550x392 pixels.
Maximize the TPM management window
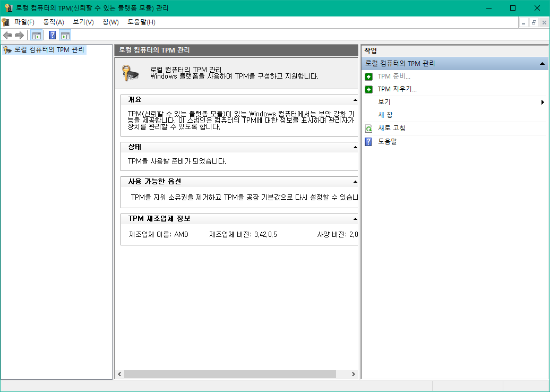513,8
